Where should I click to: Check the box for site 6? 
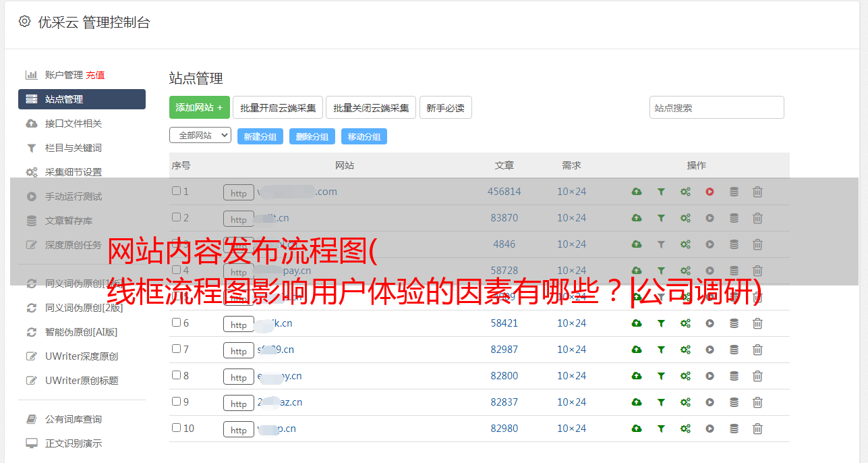[x=176, y=323]
